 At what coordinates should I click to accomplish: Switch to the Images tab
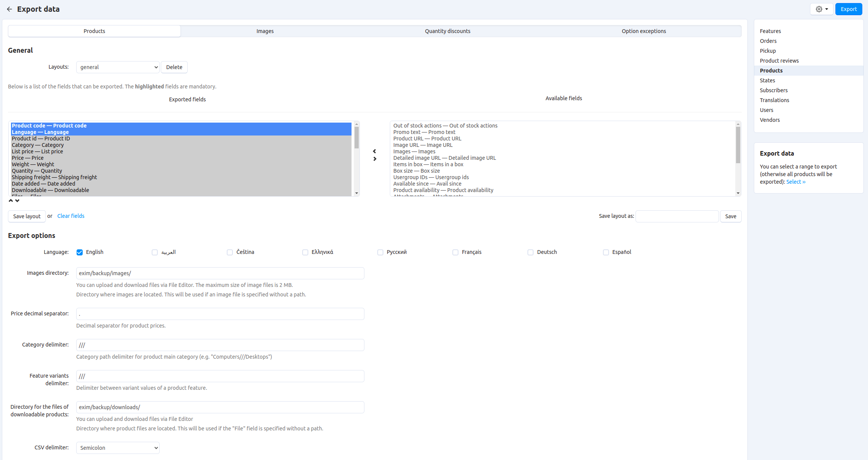click(265, 31)
